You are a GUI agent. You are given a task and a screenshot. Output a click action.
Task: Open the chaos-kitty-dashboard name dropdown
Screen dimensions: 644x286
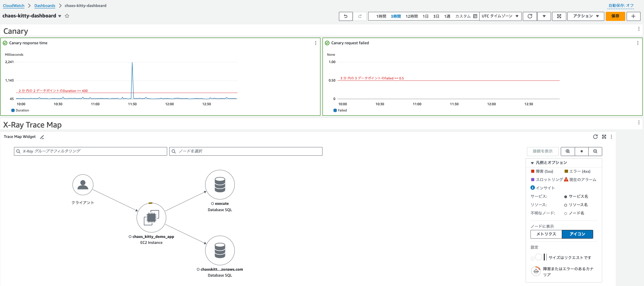pos(60,16)
